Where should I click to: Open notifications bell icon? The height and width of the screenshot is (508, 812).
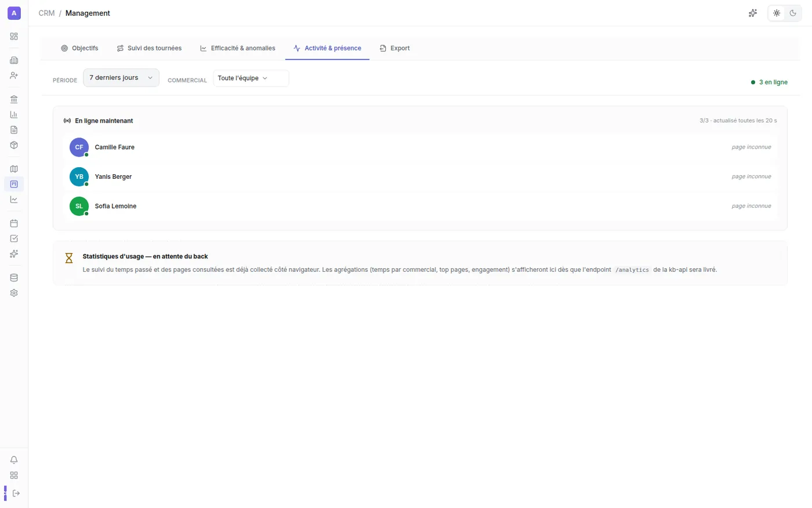click(14, 460)
